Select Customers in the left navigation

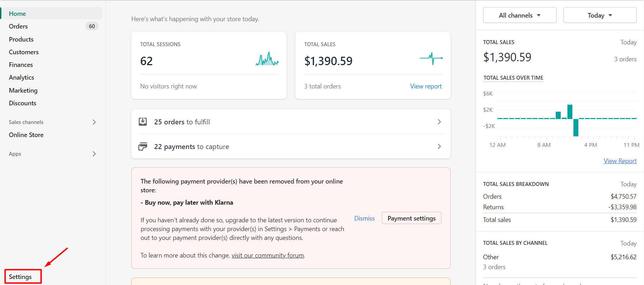pyautogui.click(x=24, y=52)
